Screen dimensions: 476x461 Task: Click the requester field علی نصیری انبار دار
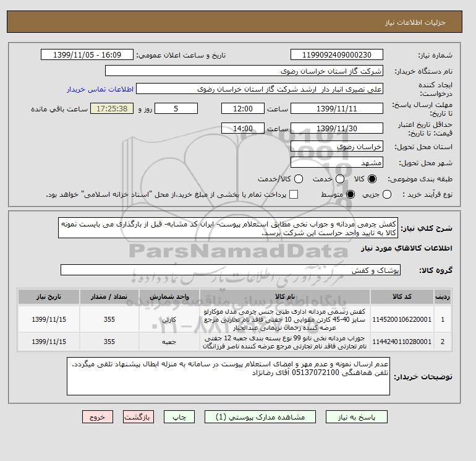[x=260, y=89]
